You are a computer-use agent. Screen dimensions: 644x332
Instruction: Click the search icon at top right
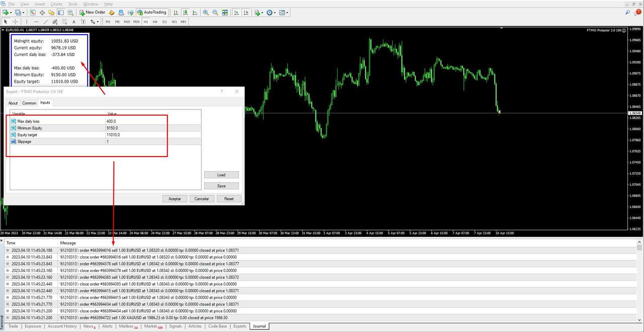(x=627, y=12)
